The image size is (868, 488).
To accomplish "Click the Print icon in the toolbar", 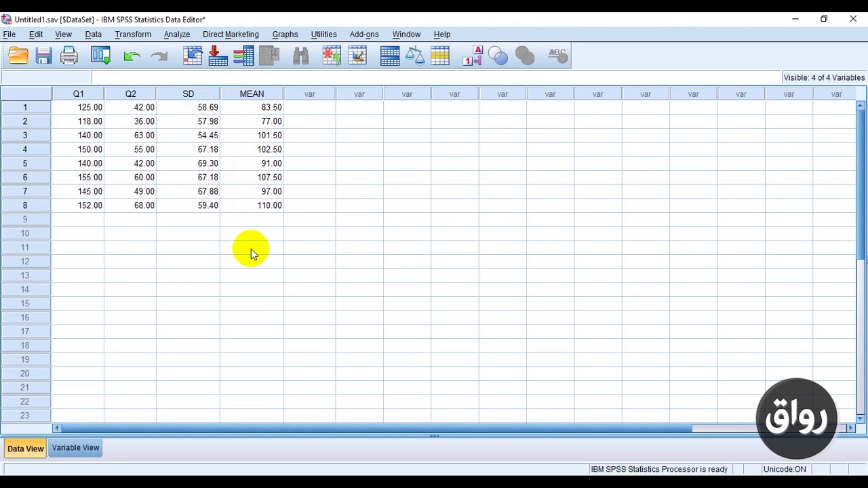I will pyautogui.click(x=69, y=56).
